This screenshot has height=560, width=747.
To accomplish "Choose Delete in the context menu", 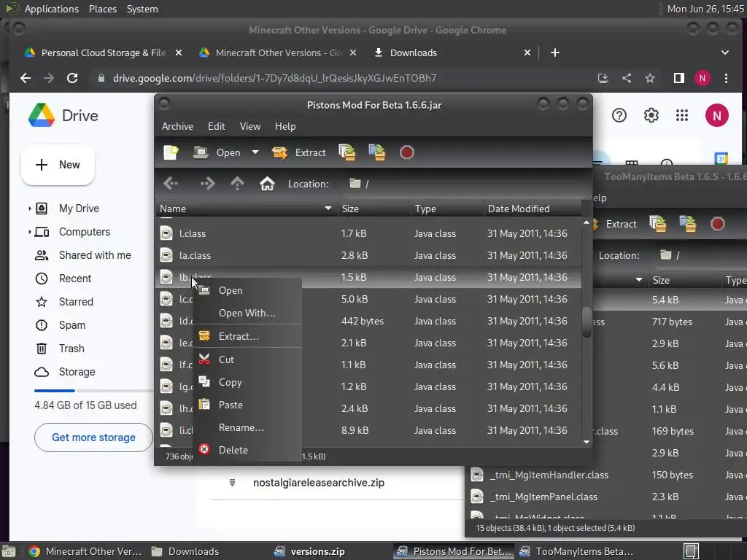I will (x=247, y=450).
